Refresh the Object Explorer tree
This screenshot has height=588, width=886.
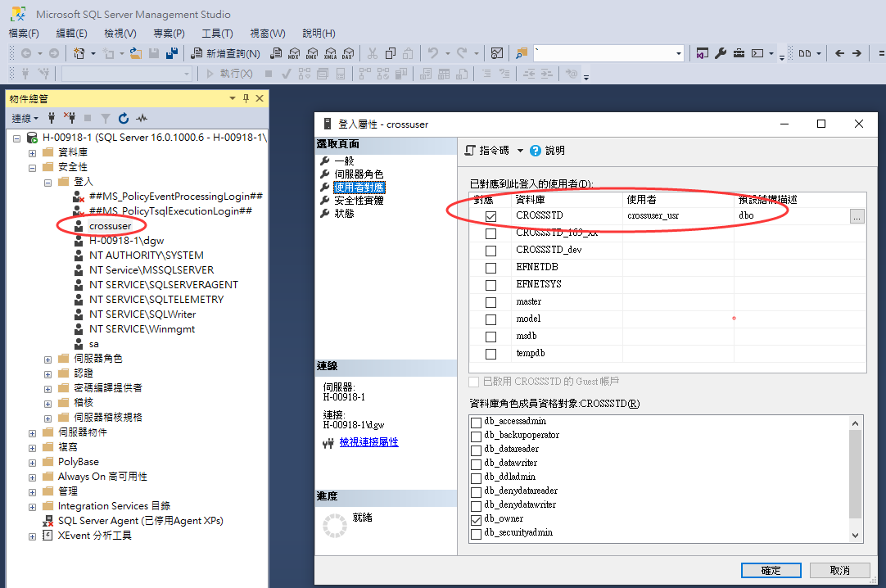[x=124, y=118]
